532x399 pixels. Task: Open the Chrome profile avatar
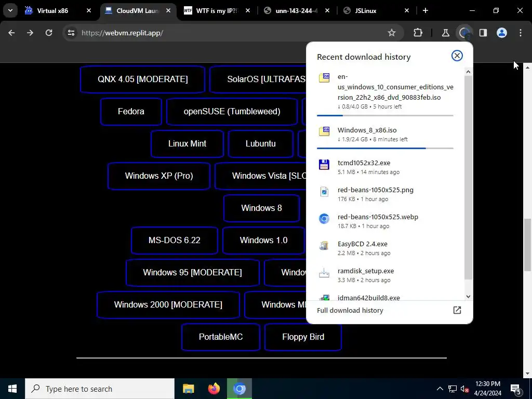[502, 33]
